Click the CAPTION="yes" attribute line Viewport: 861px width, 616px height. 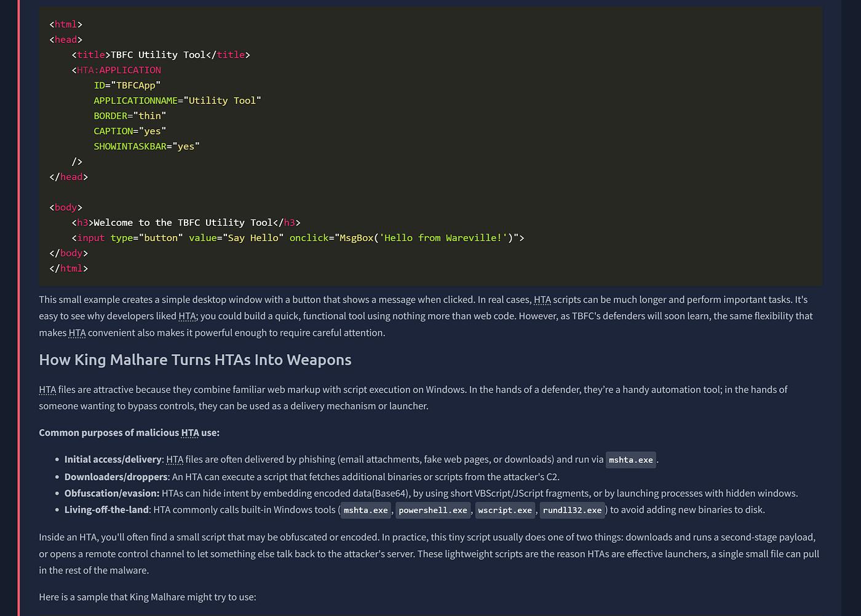(130, 131)
